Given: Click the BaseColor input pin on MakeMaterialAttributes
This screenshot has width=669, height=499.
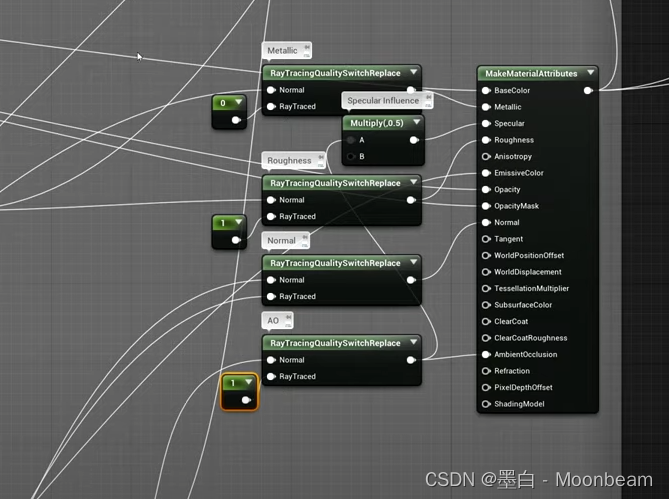Looking at the screenshot, I should (x=486, y=90).
